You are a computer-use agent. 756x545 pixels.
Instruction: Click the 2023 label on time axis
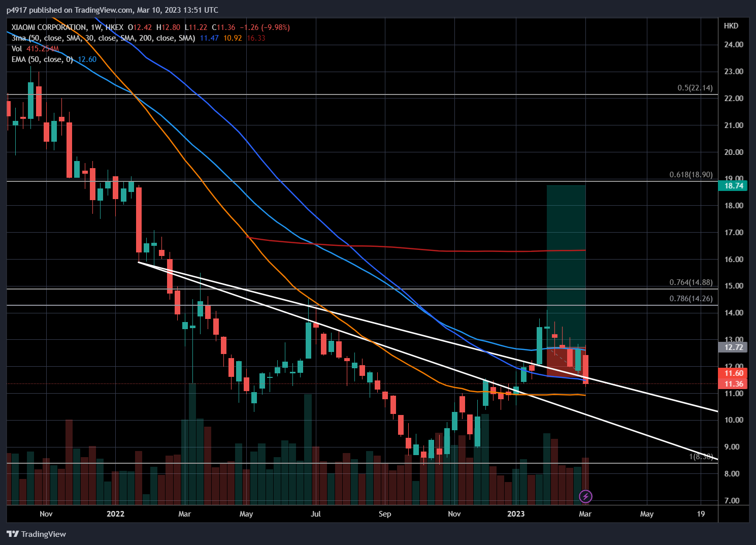(516, 514)
